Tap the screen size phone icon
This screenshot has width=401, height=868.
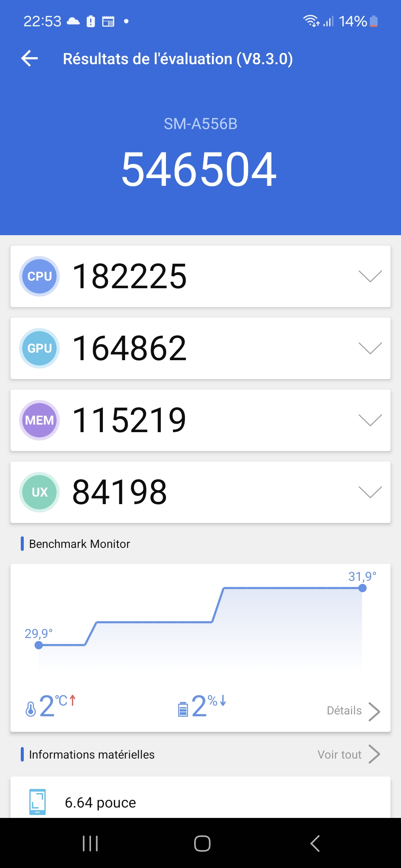38,802
